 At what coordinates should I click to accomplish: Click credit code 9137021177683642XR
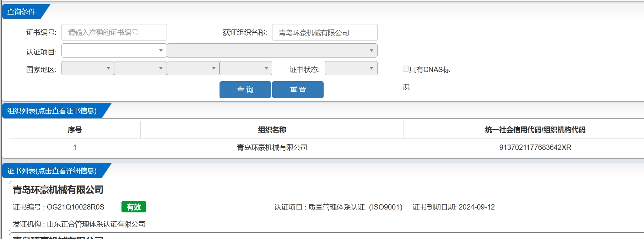pos(535,147)
